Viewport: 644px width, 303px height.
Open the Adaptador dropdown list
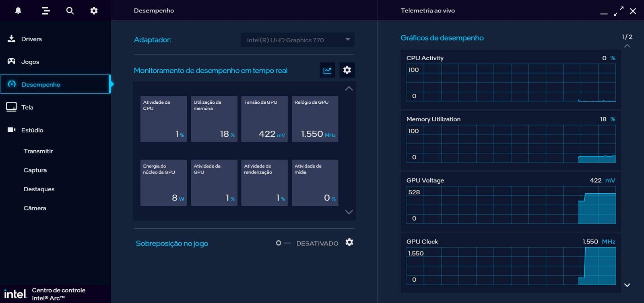pyautogui.click(x=297, y=40)
